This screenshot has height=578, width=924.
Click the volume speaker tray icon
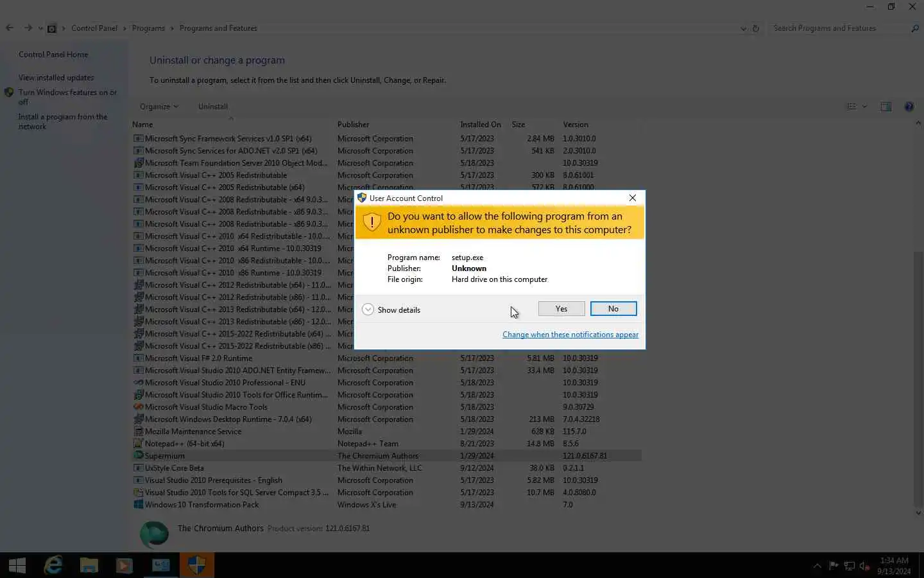pos(864,566)
